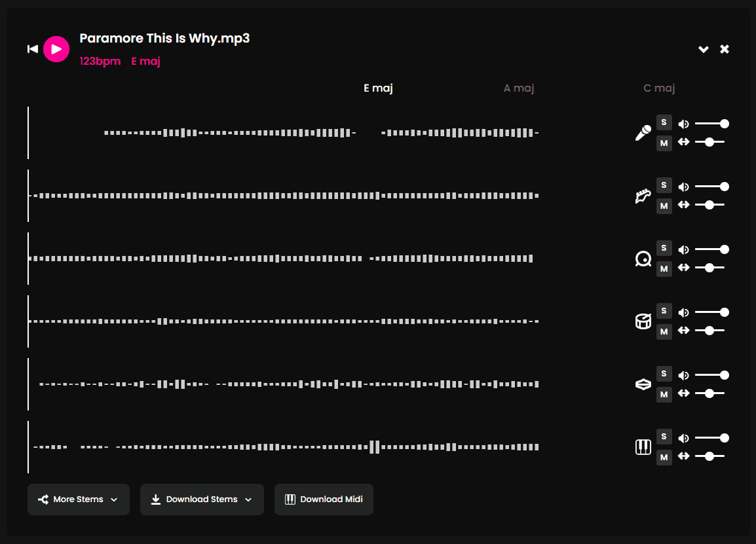
Task: Click the Download Midi button
Action: [x=324, y=499]
